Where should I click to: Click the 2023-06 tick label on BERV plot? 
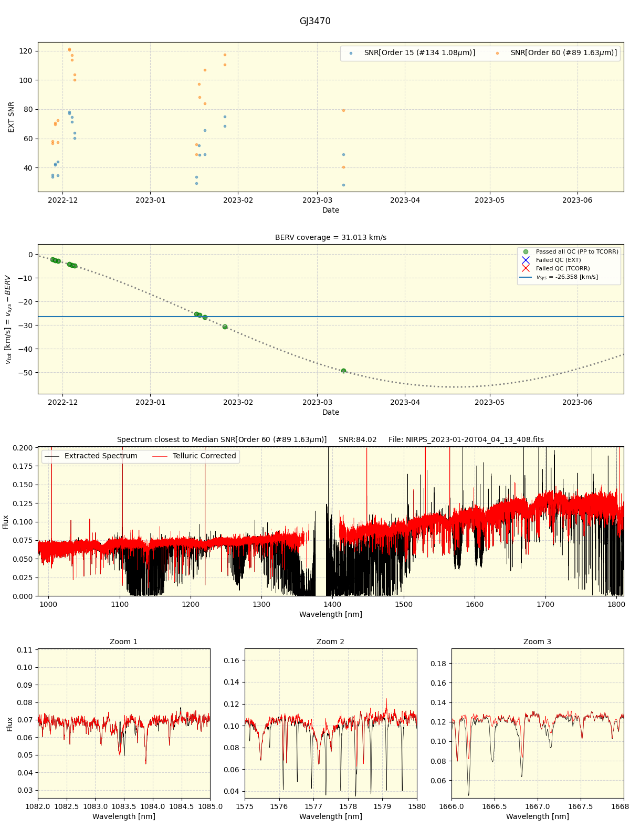[x=577, y=402]
